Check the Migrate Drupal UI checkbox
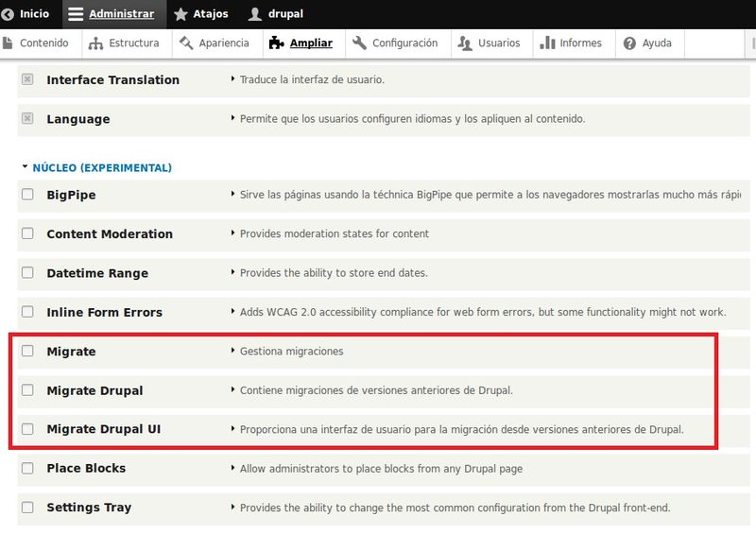 click(27, 429)
